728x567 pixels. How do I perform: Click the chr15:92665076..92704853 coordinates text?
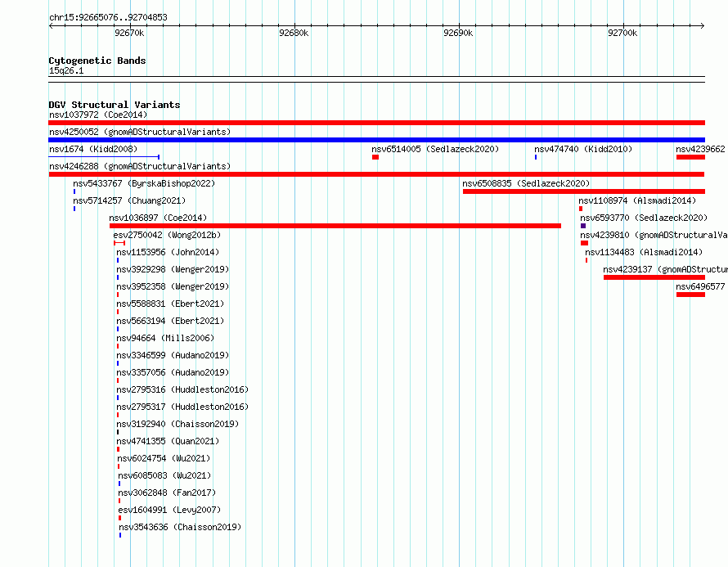point(108,17)
